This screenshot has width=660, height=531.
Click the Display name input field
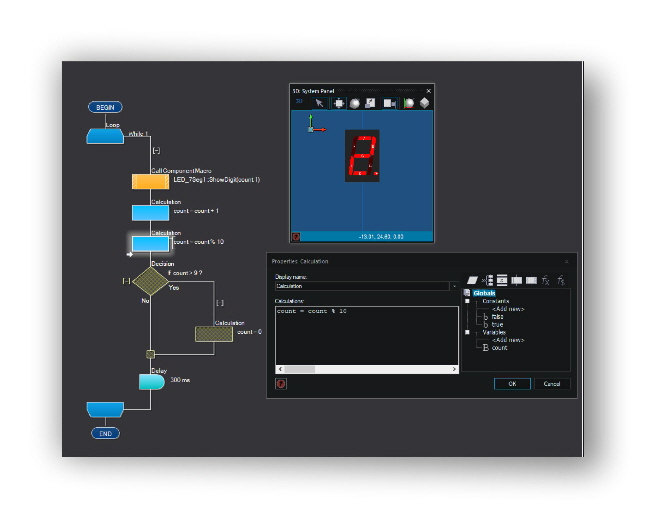[x=362, y=286]
